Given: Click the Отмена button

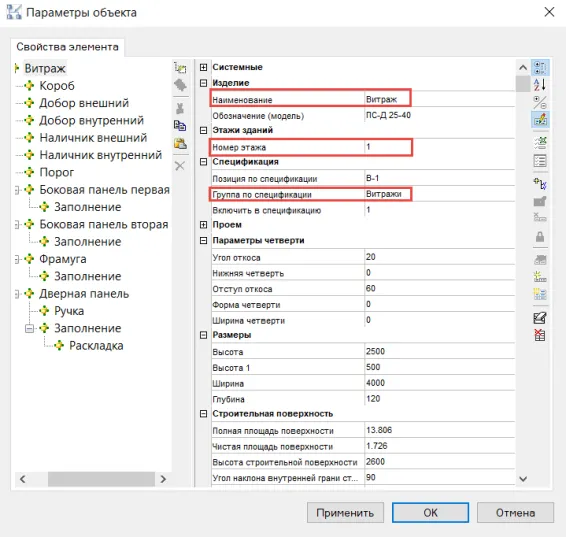Looking at the screenshot, I should coord(515,513).
